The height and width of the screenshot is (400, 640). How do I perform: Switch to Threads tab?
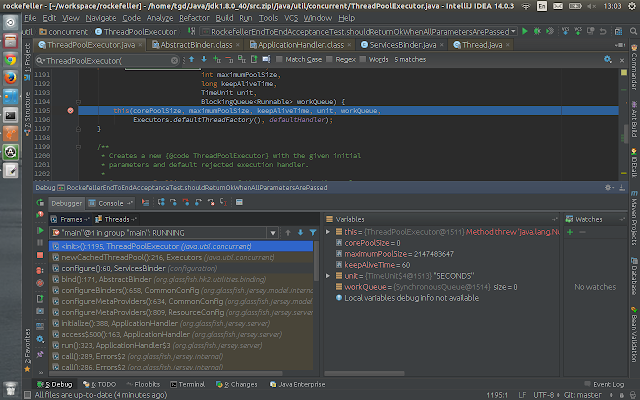(117, 220)
